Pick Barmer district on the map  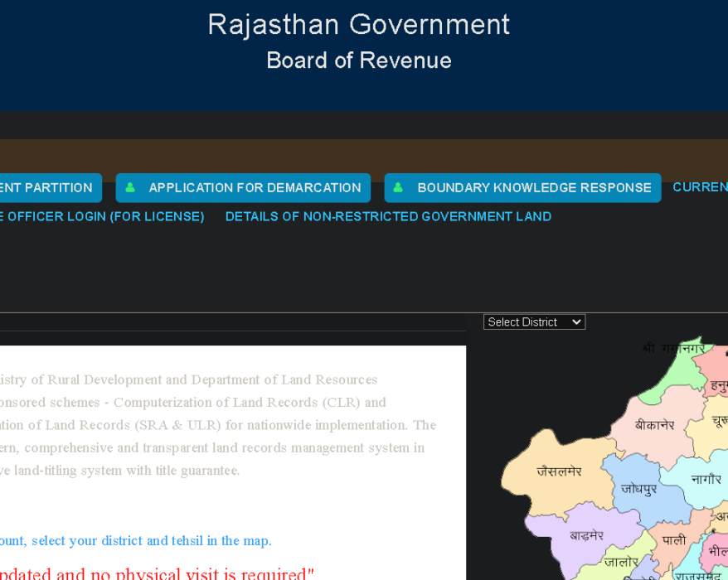point(586,535)
